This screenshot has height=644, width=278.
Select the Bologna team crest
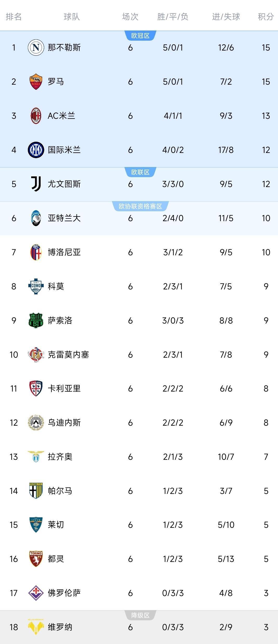(36, 252)
